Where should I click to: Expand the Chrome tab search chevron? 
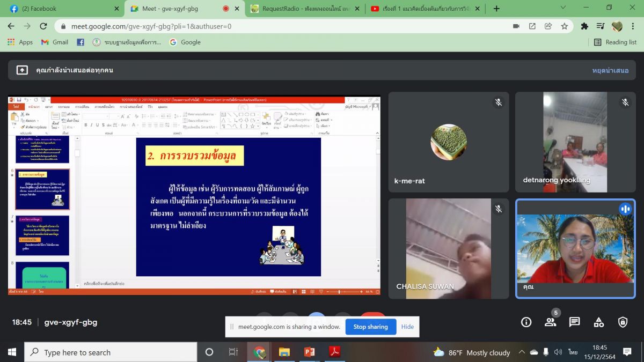coord(563,8)
